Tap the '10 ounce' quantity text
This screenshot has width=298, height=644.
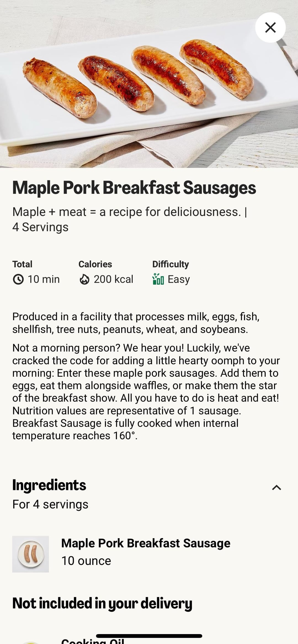pyautogui.click(x=86, y=561)
